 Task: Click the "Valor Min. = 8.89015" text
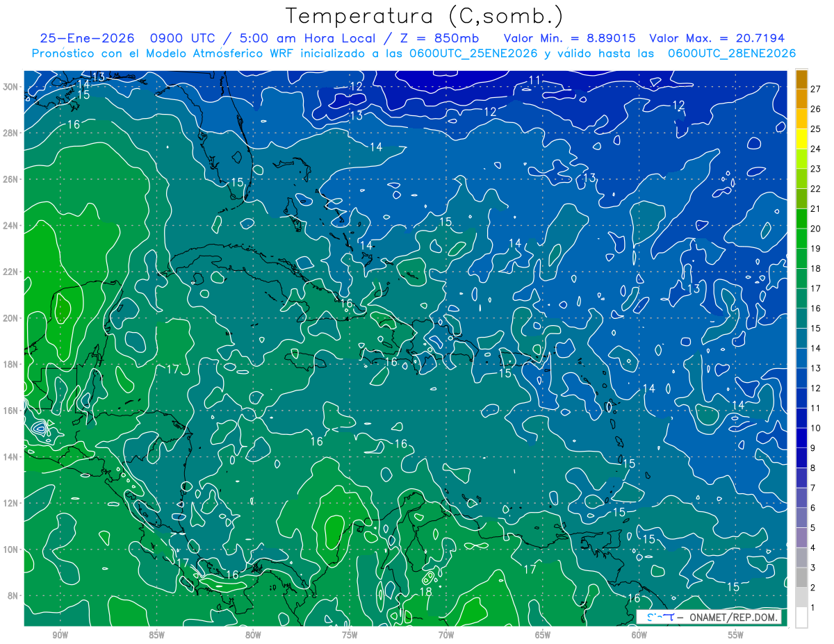click(570, 38)
